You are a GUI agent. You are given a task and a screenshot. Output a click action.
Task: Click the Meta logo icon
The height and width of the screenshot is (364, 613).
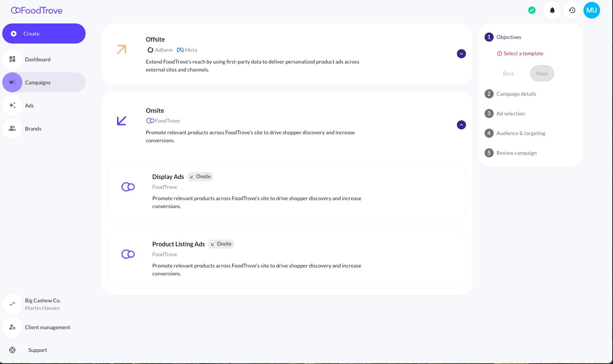coord(180,50)
